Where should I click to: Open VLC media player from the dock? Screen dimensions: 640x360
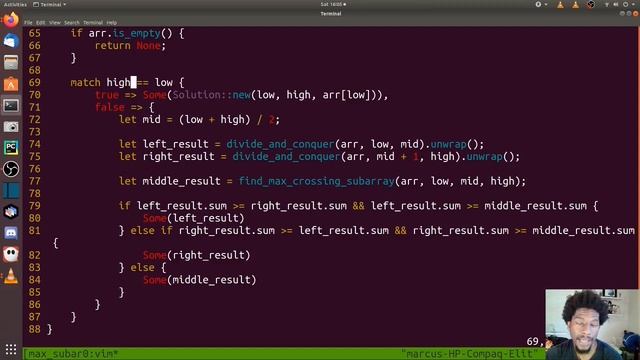click(11, 276)
